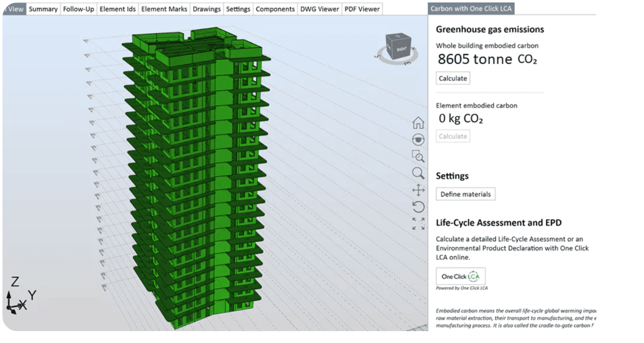Switch to the Element Marks tab
Viewport: 644px width, 343px height.
tap(164, 9)
